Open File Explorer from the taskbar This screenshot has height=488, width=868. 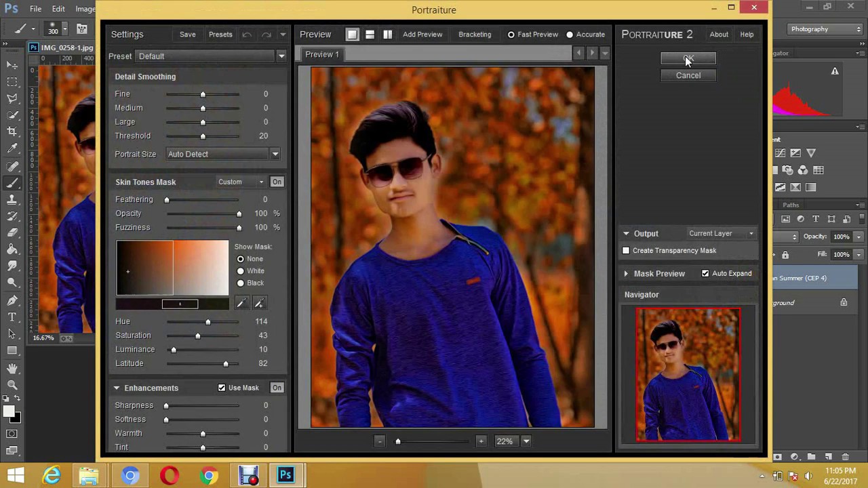tap(89, 476)
